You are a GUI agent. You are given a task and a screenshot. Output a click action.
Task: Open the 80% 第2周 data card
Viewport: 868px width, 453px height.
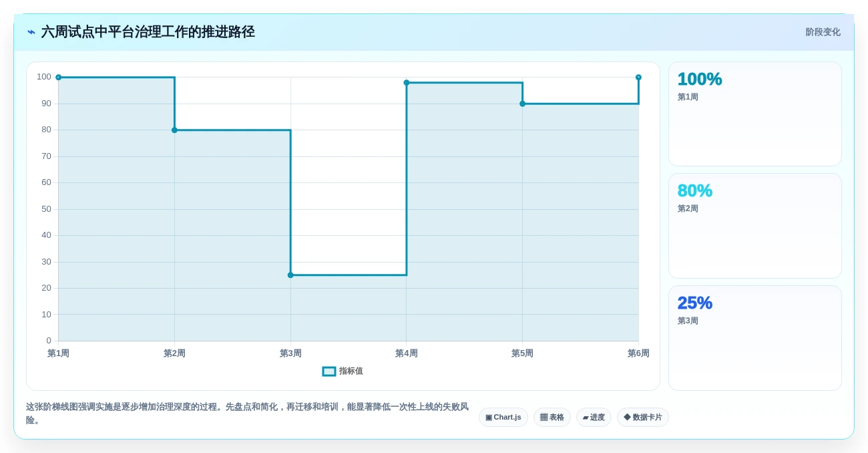[x=755, y=226]
